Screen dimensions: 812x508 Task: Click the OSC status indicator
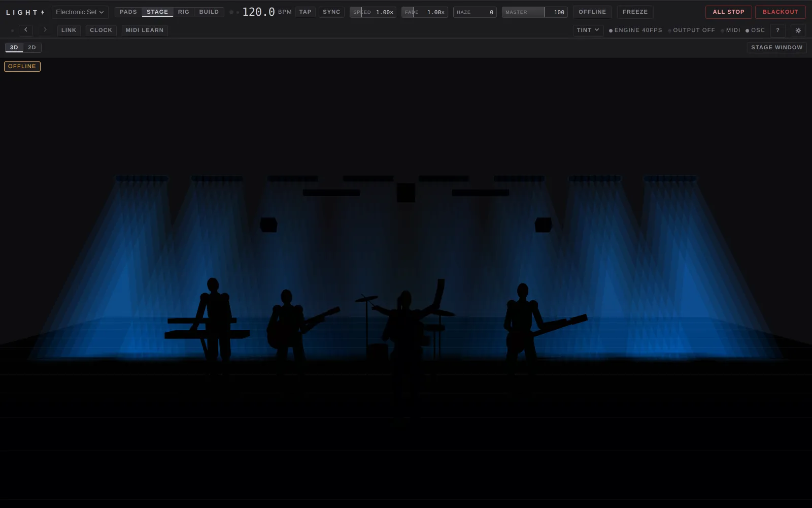[x=755, y=30]
